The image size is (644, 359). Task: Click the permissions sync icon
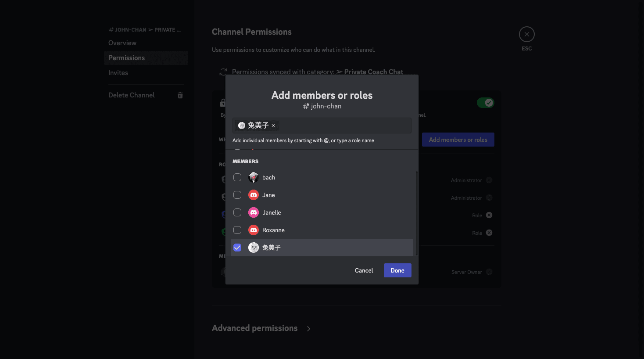pos(223,72)
